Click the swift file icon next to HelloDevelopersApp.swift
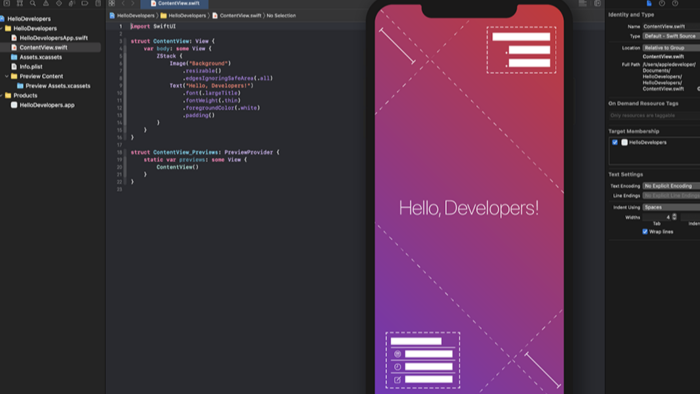The image size is (700, 394). tap(14, 38)
